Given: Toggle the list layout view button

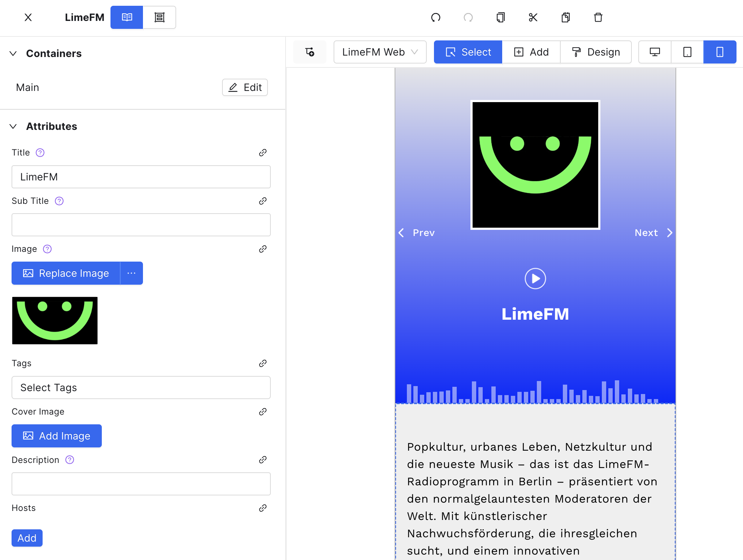Looking at the screenshot, I should pyautogui.click(x=160, y=17).
